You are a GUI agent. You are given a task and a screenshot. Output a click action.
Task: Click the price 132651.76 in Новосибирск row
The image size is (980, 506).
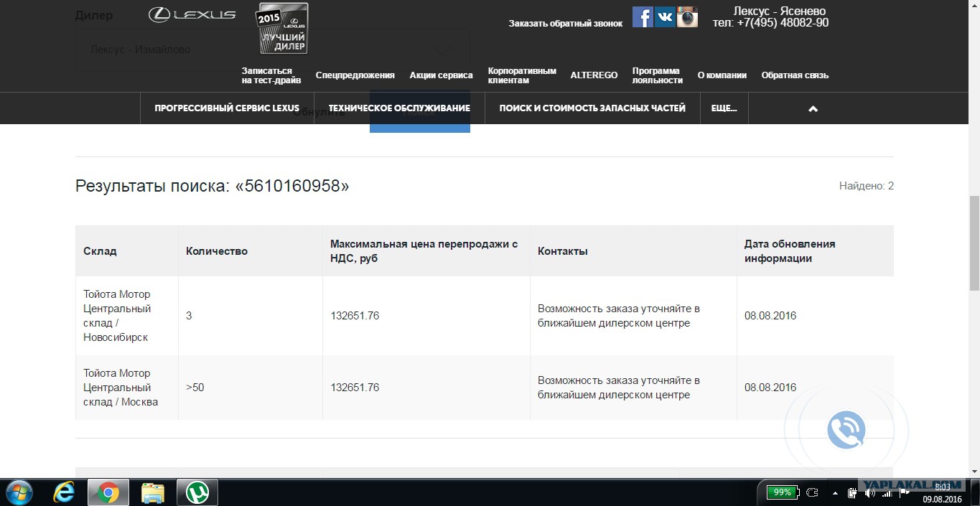(x=355, y=316)
